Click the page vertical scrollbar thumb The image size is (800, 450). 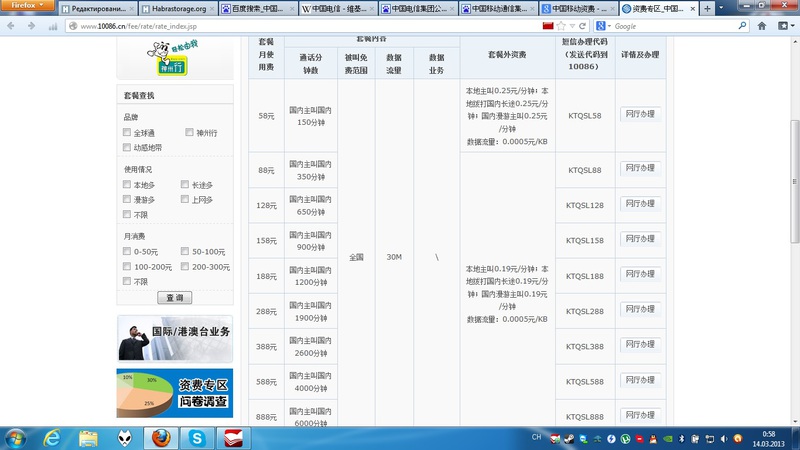[794, 181]
